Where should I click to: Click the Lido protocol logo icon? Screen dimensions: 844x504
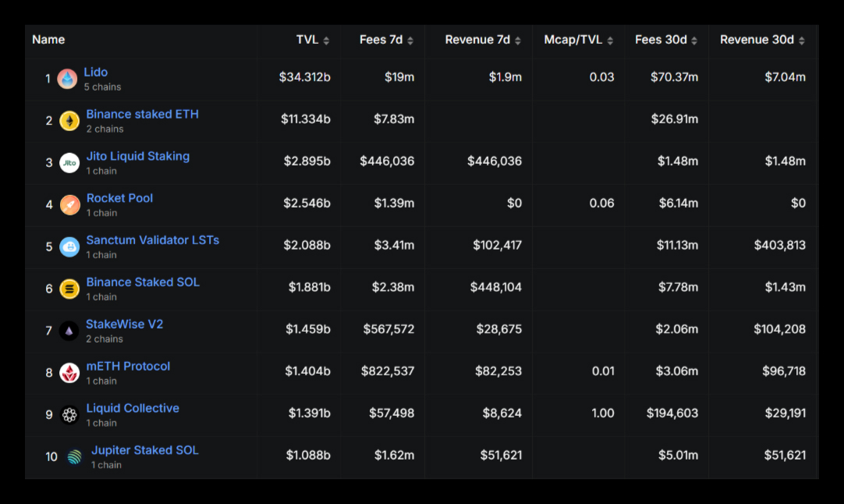pos(67,79)
